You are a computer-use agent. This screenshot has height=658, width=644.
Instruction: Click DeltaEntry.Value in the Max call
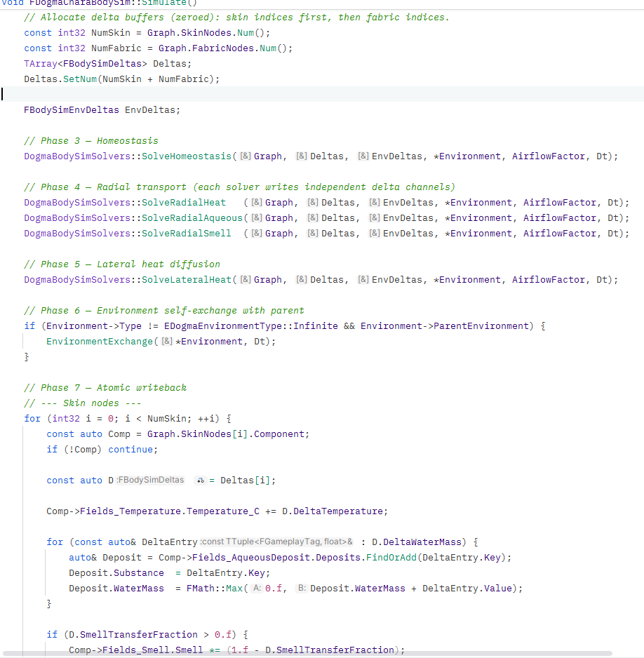[467, 589]
